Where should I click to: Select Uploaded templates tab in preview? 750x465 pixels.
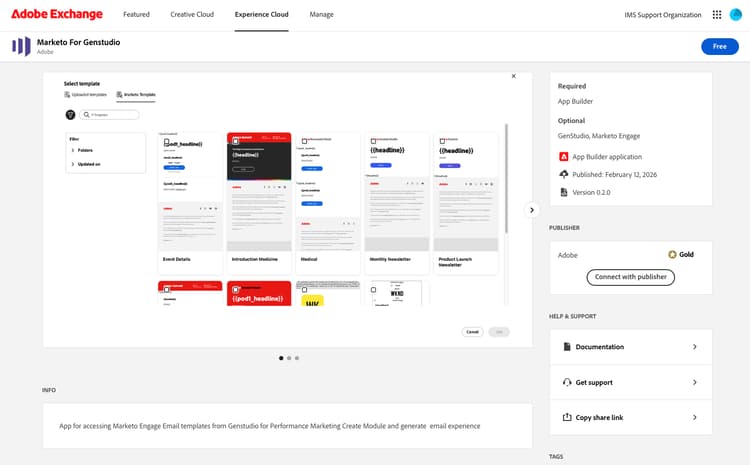86,95
